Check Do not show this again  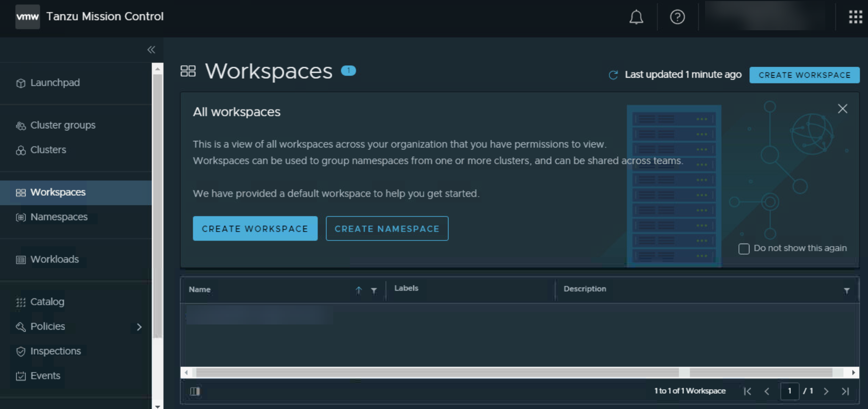744,249
